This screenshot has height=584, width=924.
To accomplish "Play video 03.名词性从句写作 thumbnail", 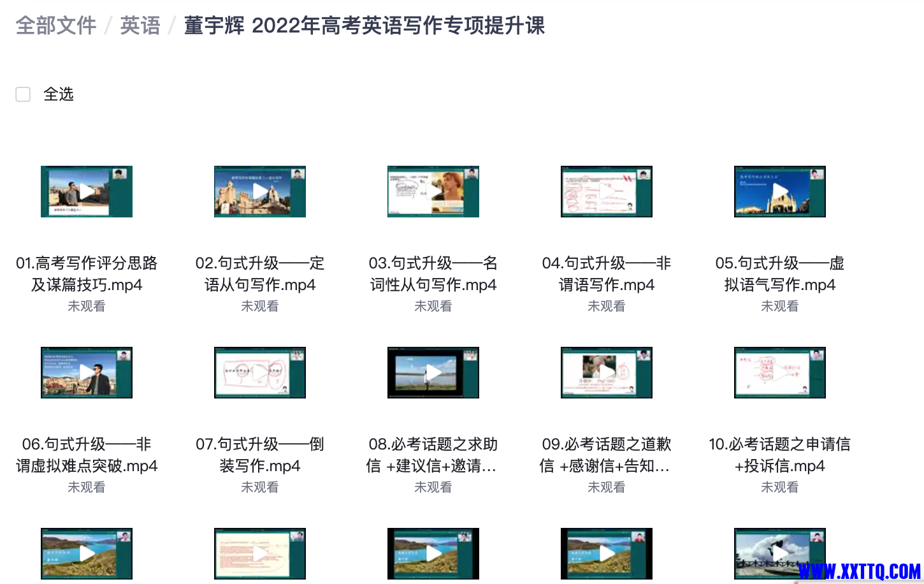I will tap(433, 191).
